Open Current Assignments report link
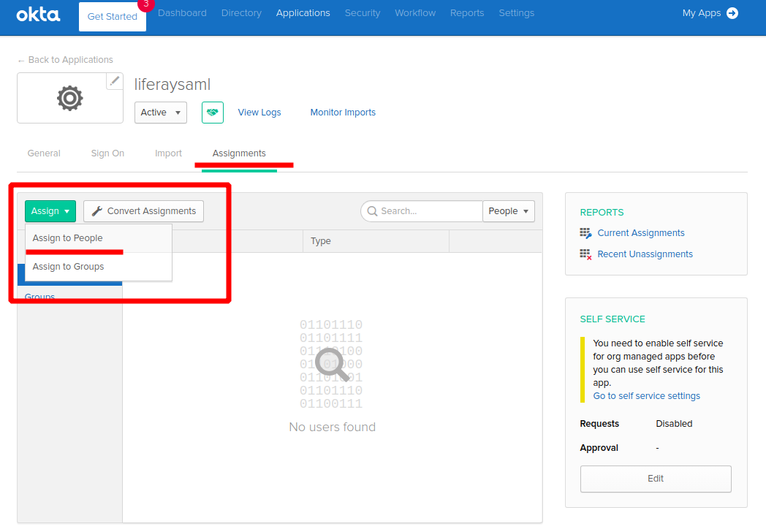766x532 pixels. tap(641, 233)
